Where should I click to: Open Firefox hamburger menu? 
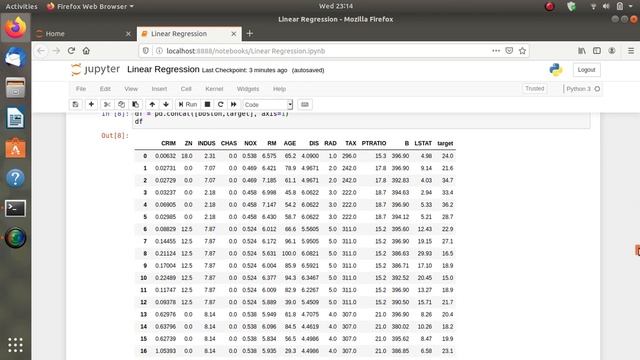[631, 51]
